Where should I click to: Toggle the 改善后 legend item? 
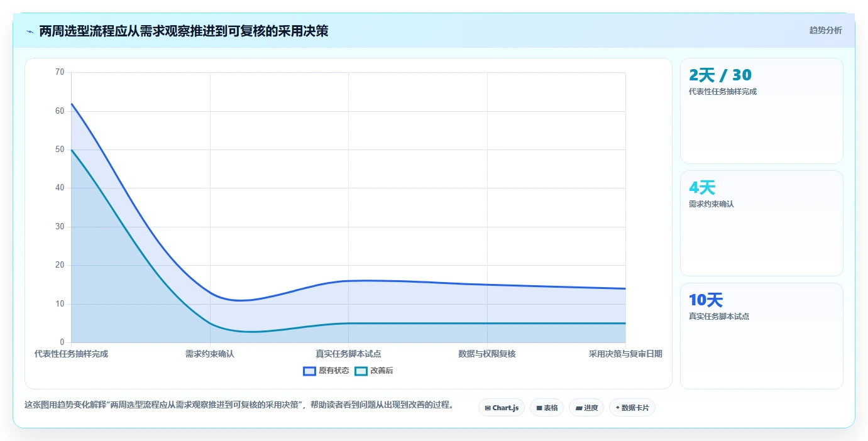click(x=374, y=371)
